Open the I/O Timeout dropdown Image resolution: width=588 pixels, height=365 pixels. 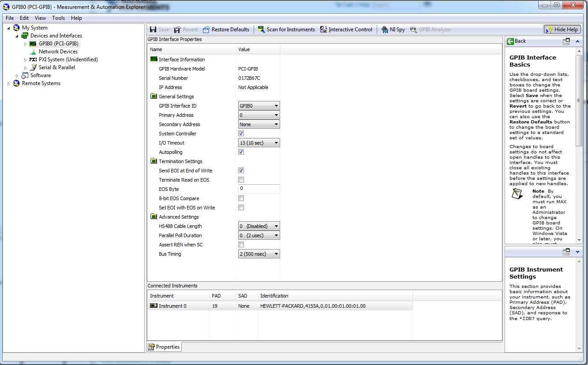(x=259, y=143)
